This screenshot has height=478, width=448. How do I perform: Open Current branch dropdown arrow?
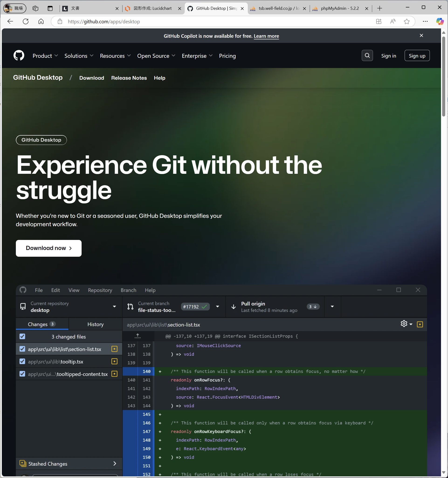[217, 307]
